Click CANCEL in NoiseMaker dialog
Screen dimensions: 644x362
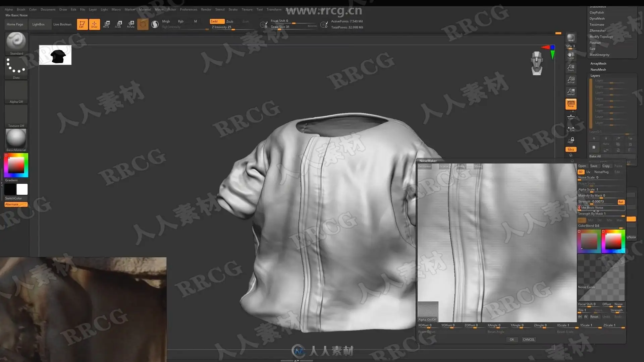(x=529, y=340)
